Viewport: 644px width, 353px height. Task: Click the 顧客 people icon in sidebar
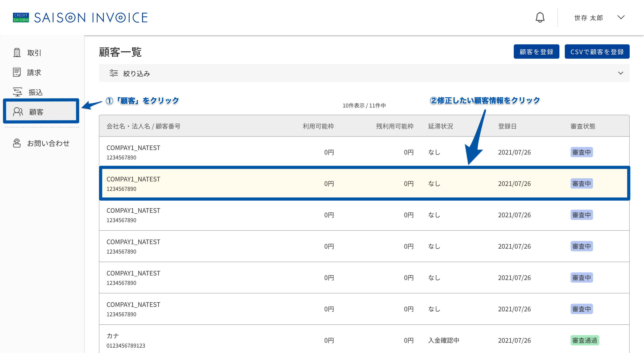point(18,112)
